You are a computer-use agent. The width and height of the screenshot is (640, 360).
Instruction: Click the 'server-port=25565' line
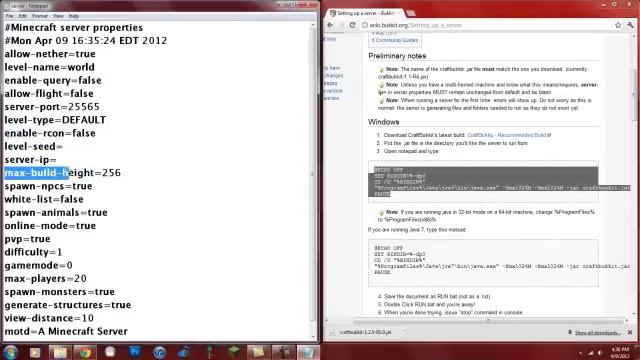point(52,107)
